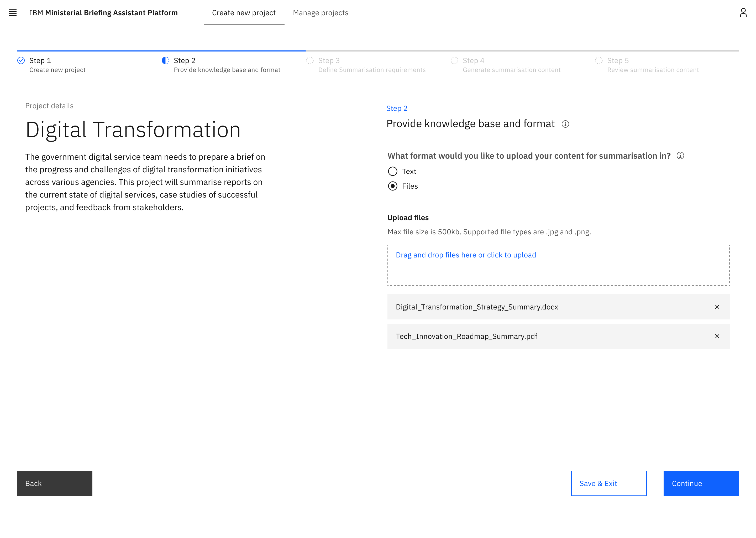This screenshot has height=538, width=756.
Task: Click Digital_Transformation_Strategy_Summary.docx file name
Action: (477, 307)
